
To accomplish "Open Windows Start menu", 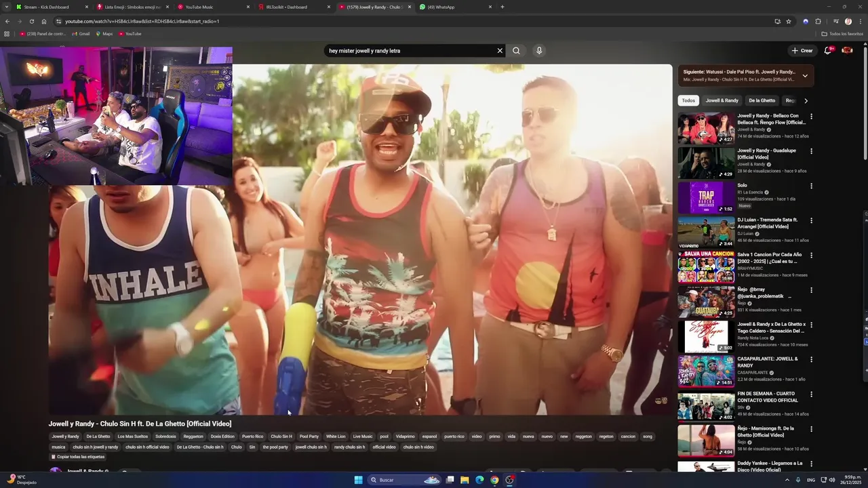I will [x=358, y=480].
